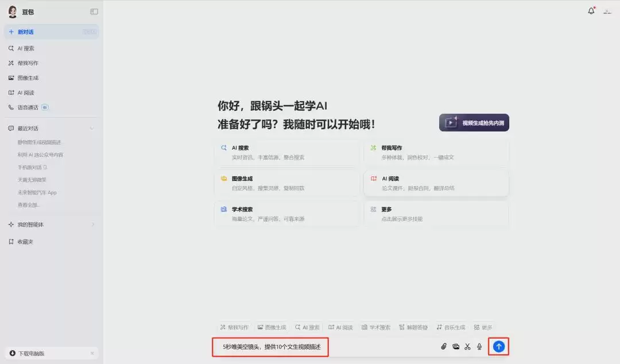Screen dimensions: 620x364
Task: Click 查看全部 to view all chats
Action: 28,205
